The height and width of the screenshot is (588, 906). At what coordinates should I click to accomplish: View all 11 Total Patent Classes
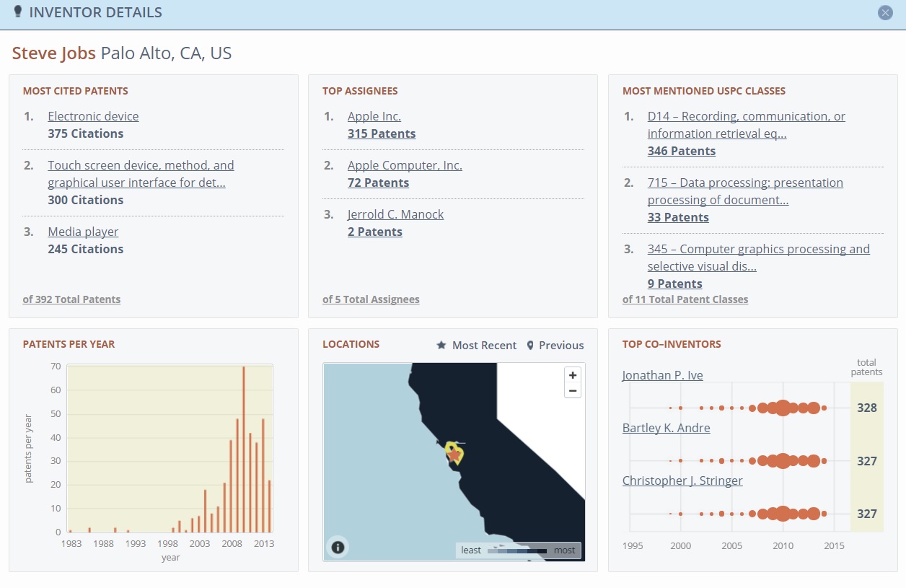pos(685,299)
